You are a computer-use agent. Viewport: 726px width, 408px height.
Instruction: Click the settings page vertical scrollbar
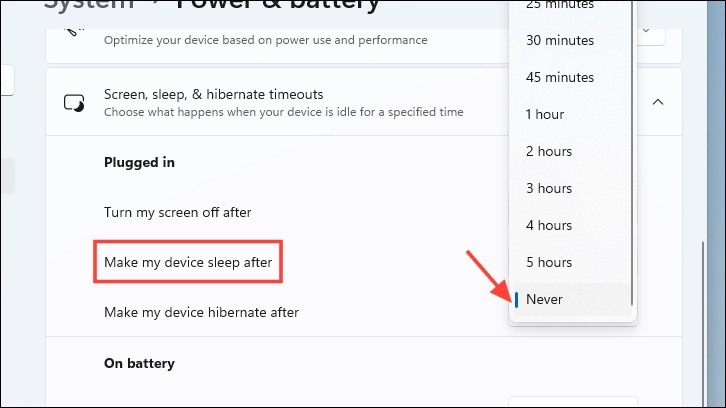702,322
